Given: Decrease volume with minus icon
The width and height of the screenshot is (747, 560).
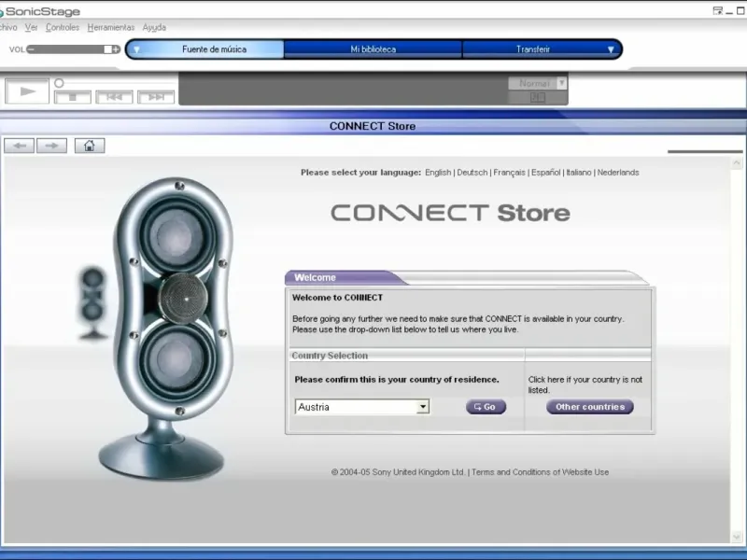Looking at the screenshot, I should point(31,49).
